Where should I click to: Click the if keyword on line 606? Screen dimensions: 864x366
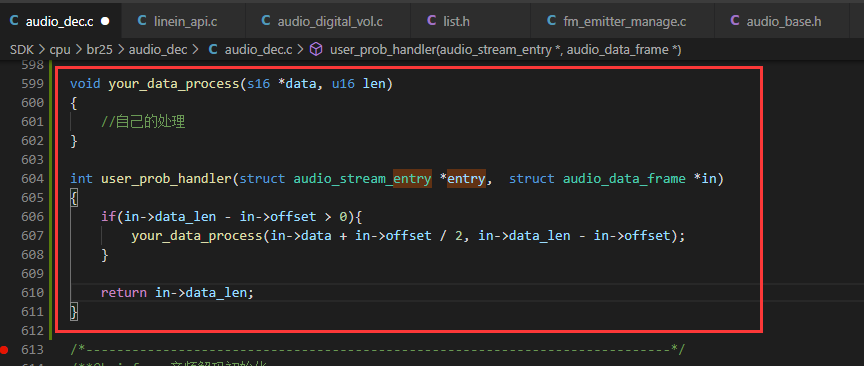109,217
